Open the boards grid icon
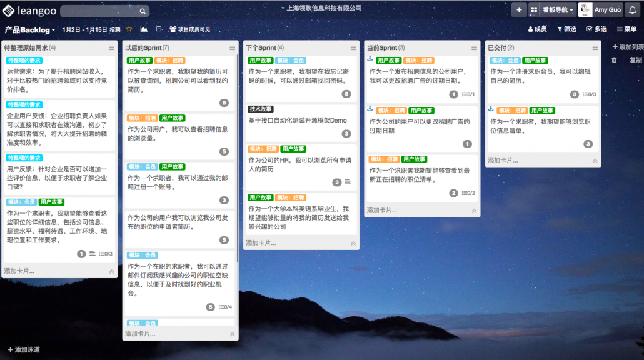This screenshot has width=644, height=360. [534, 9]
